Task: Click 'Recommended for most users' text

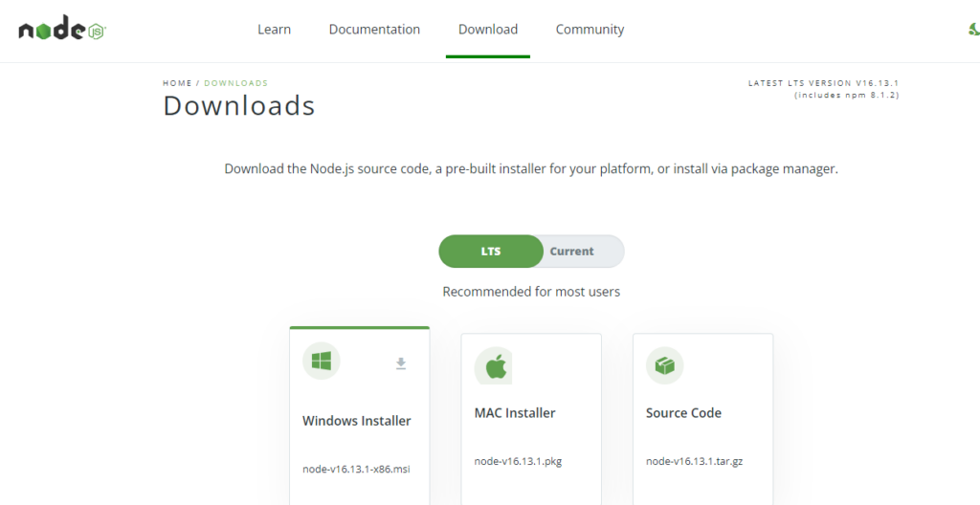Action: 531,292
